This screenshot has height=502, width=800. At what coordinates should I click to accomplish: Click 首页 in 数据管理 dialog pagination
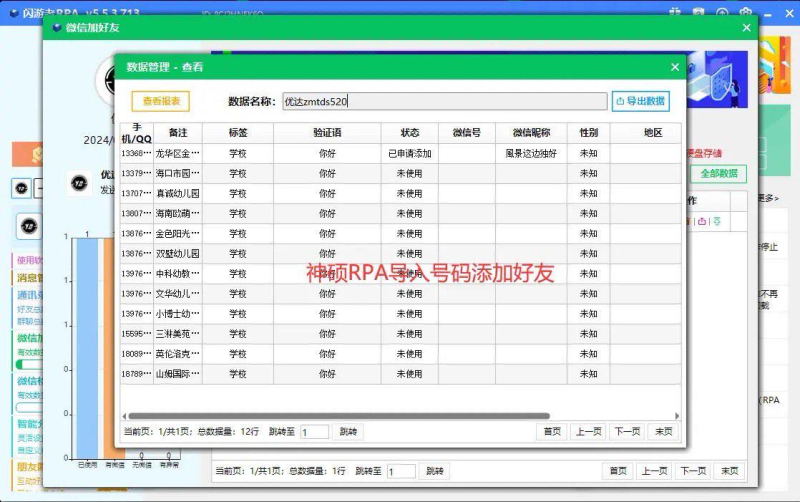[552, 432]
